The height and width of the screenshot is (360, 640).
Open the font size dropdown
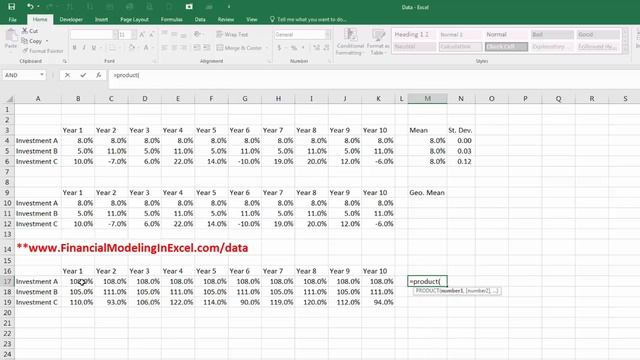[134, 35]
